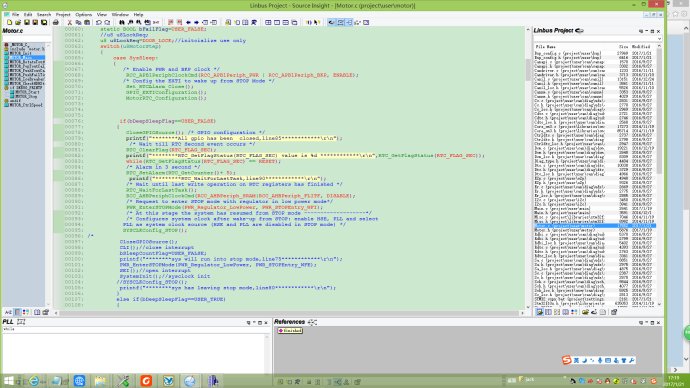Screen dimensions: 690x388
Task: Select highlighted Motor.c row in project list
Action: pyautogui.click(x=595, y=226)
